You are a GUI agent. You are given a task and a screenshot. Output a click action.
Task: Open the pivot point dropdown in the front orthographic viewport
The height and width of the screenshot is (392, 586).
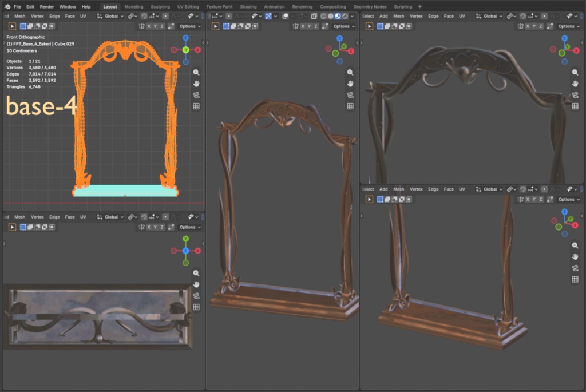[133, 16]
